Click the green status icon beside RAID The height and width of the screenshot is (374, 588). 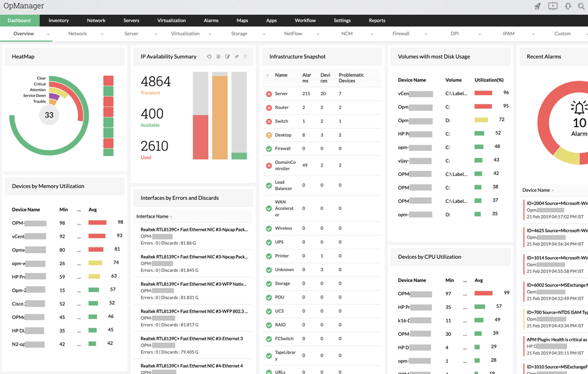point(269,325)
